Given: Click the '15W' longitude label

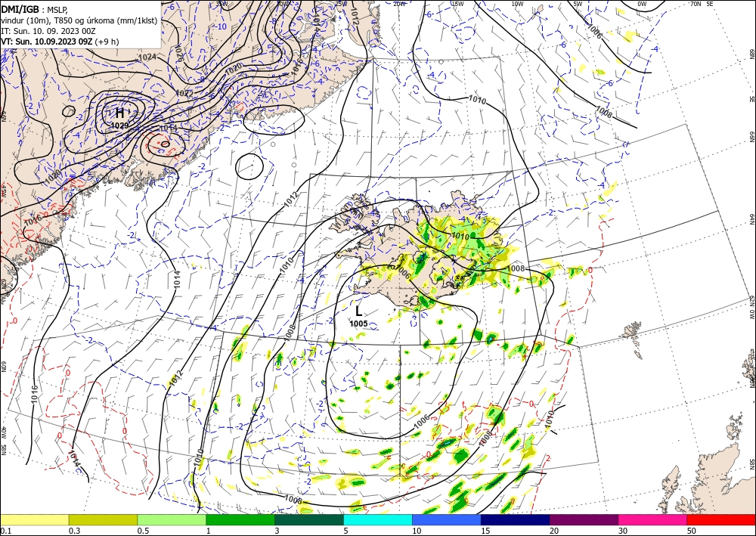Looking at the screenshot, I should 457,4.
